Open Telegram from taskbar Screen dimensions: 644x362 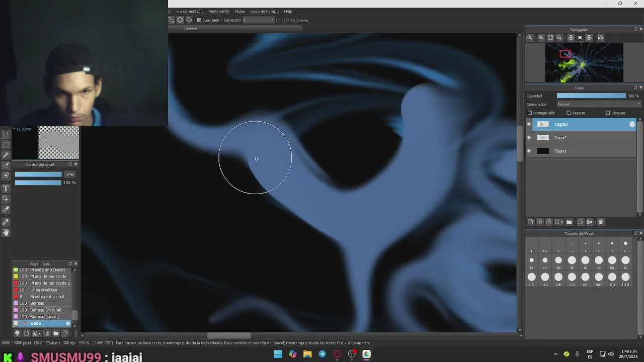point(322,354)
